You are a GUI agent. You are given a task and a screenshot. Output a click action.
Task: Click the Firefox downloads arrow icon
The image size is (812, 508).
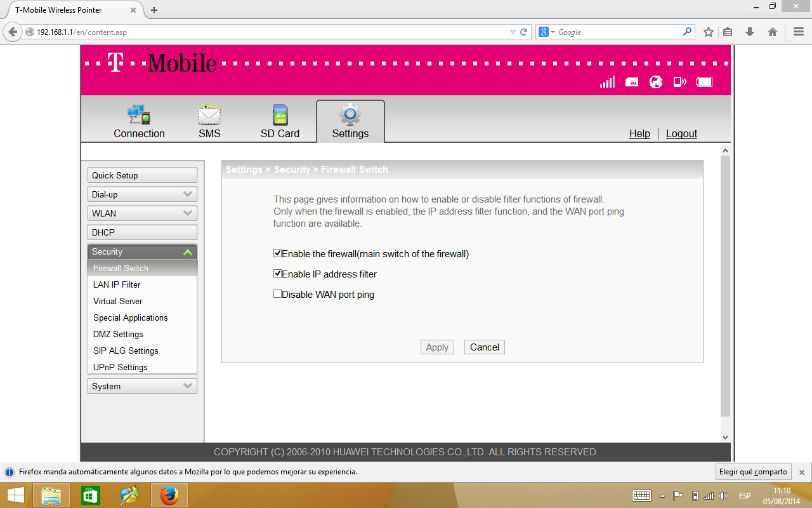750,32
